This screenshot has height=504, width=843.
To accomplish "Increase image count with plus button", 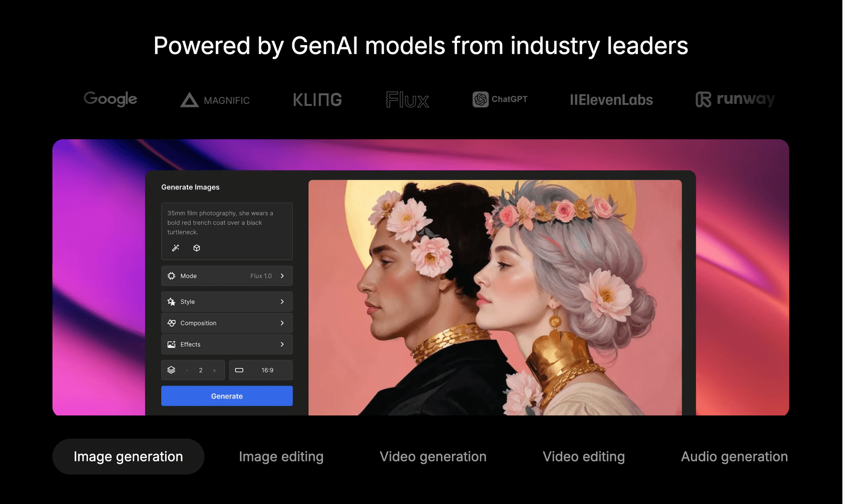I will pos(214,370).
